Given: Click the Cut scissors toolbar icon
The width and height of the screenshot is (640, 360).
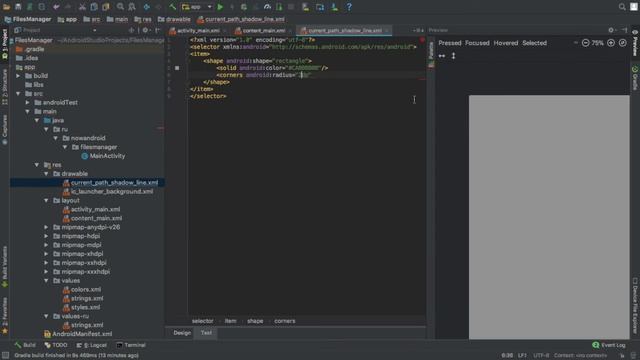Looking at the screenshot, I should 82,7.
